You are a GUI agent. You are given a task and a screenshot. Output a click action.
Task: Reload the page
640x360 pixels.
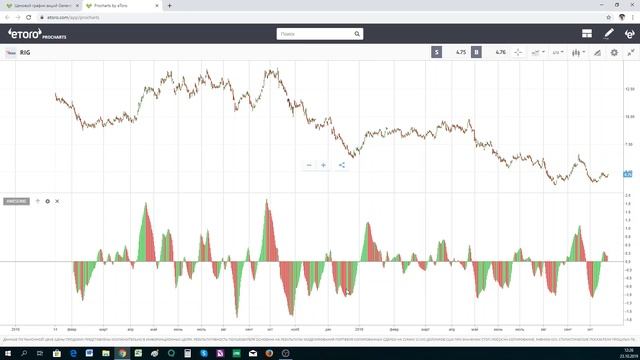pos(29,18)
